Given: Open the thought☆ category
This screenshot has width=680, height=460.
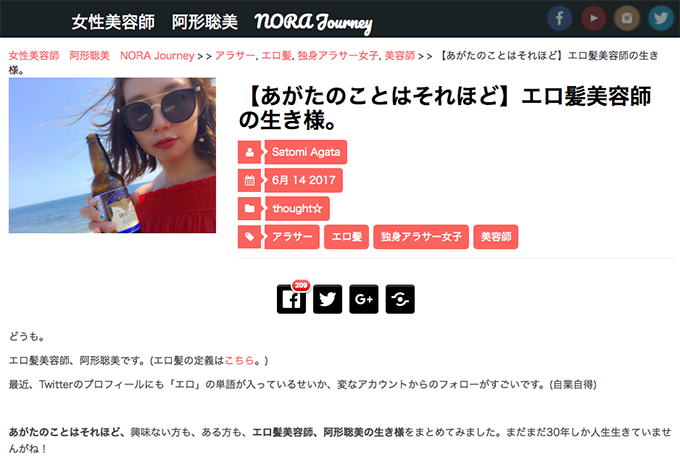Looking at the screenshot, I should 297,209.
